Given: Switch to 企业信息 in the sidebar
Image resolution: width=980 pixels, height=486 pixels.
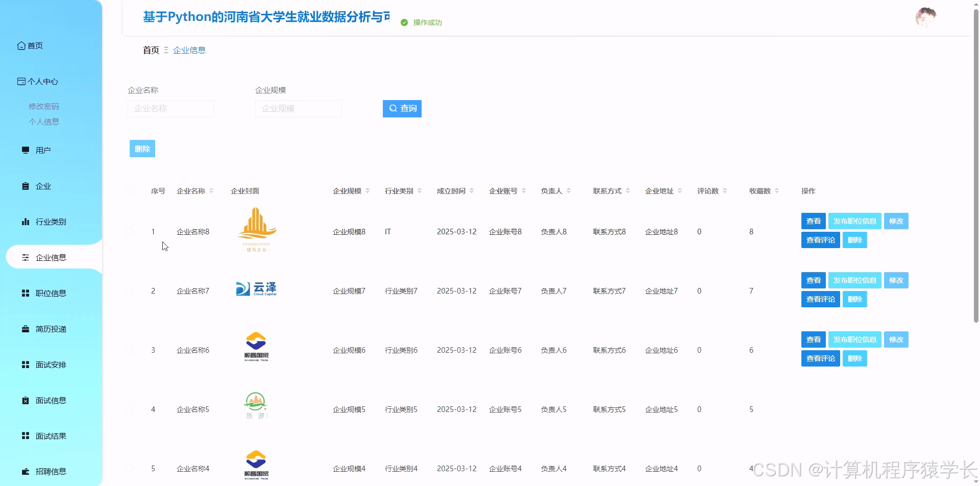Looking at the screenshot, I should click(51, 257).
